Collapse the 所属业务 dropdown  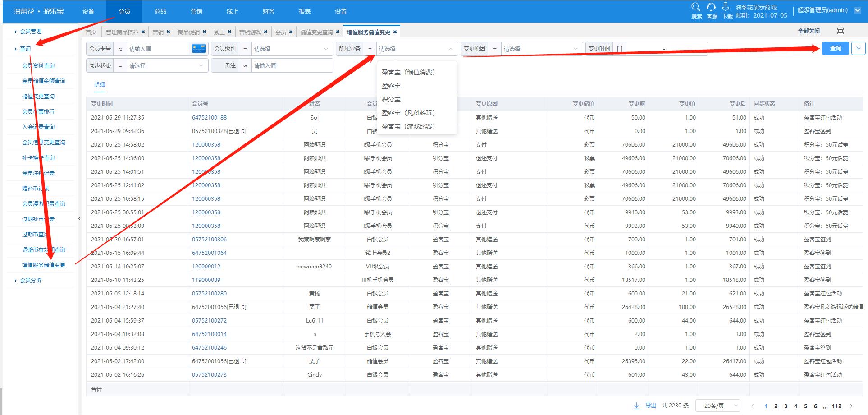450,49
